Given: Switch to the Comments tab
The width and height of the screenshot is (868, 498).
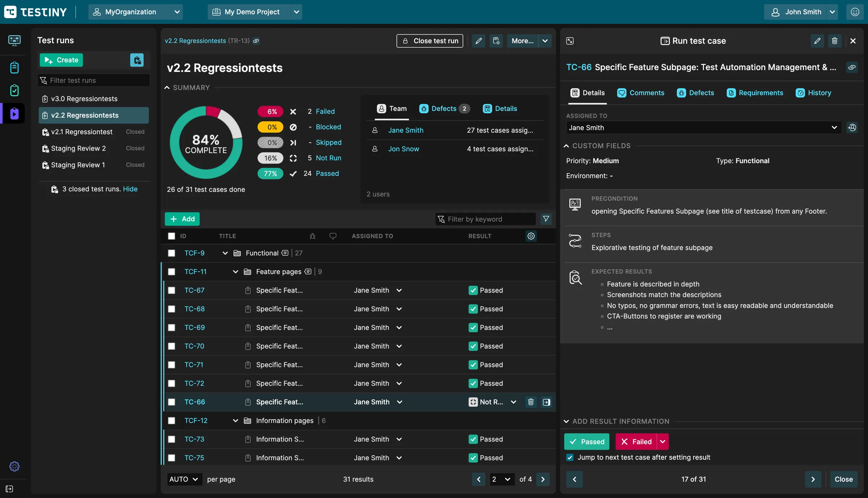Looking at the screenshot, I should 641,93.
